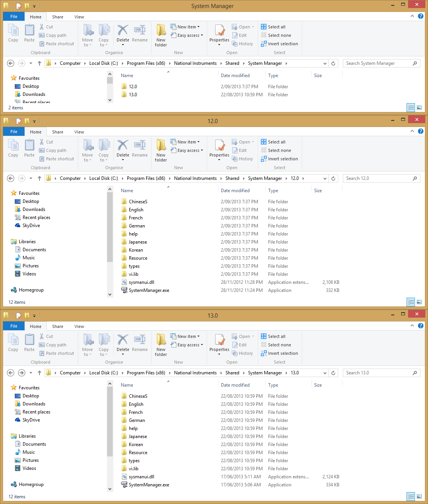Click SkyDrive in the 12.0 window sidebar
This screenshot has height=504, width=428.
click(31, 226)
